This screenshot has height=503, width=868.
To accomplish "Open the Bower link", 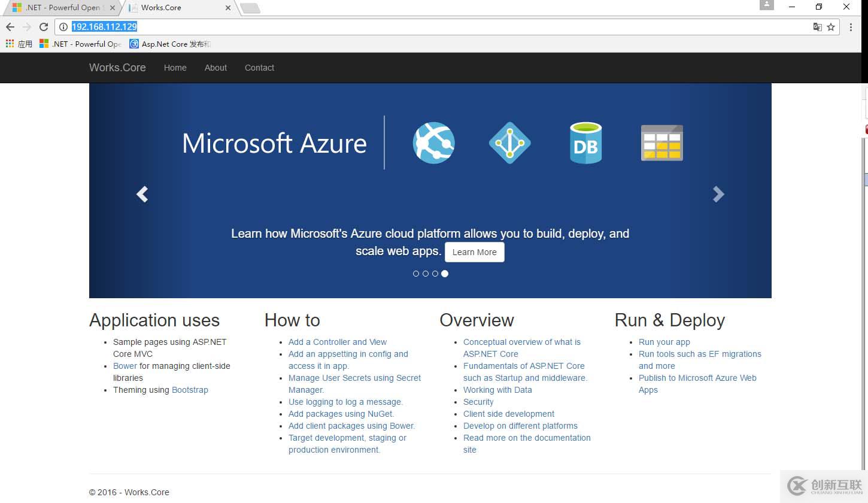I will pos(125,366).
